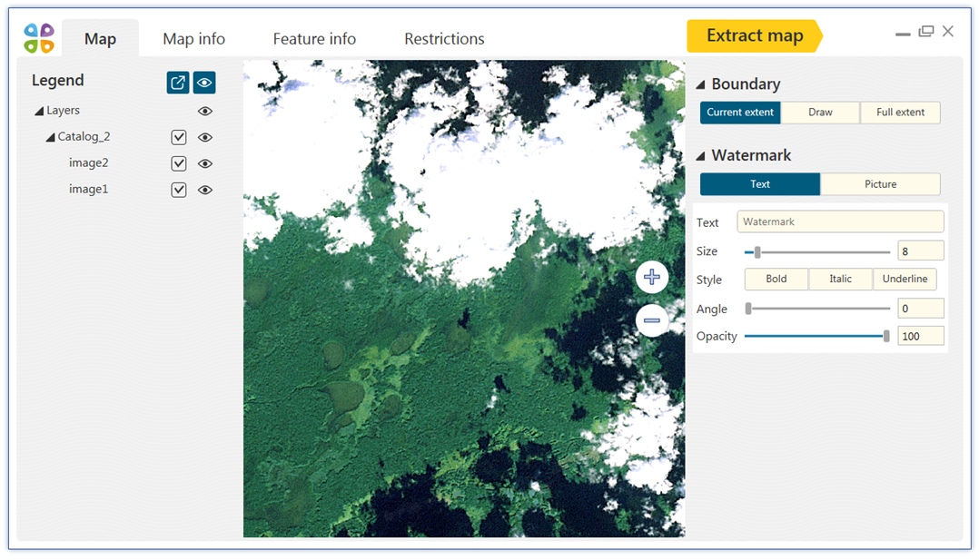Select the Catalog_2 group name
979x560 pixels.
click(84, 137)
